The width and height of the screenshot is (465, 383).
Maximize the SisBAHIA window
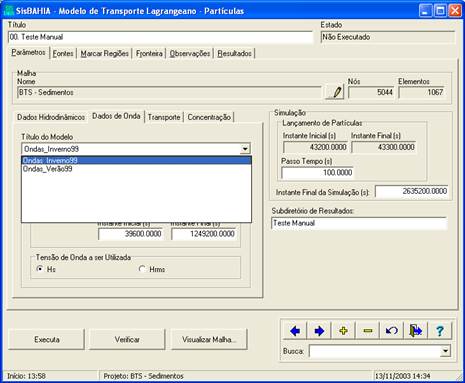click(x=440, y=11)
